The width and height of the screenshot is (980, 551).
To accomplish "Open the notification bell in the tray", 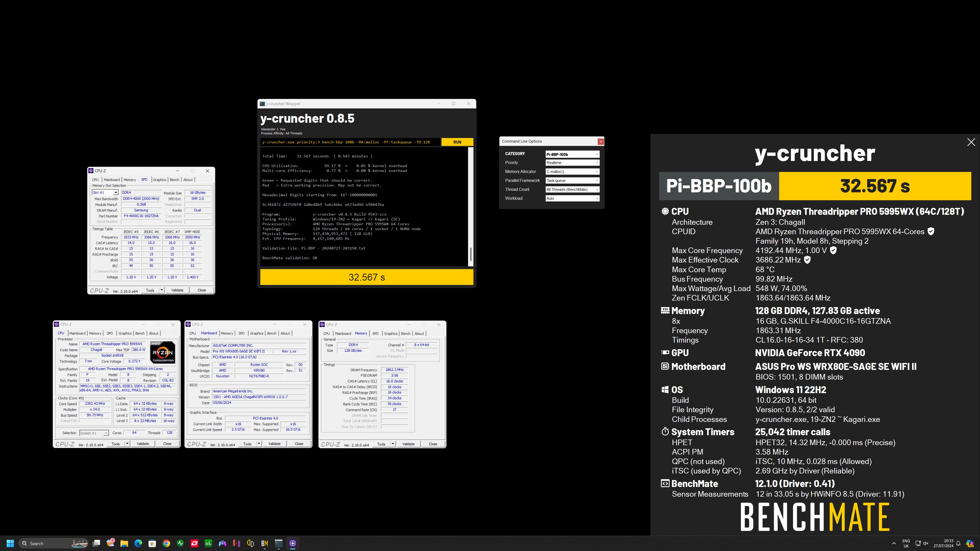I will click(959, 543).
